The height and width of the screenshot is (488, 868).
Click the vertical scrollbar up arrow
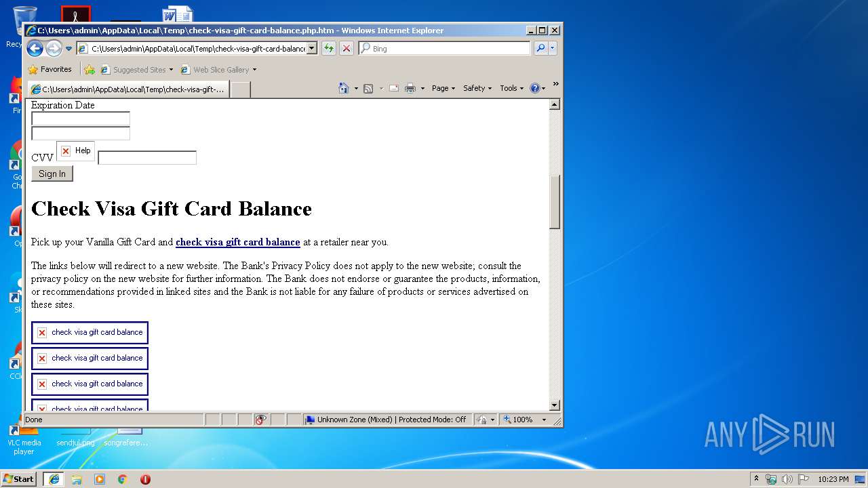[555, 104]
